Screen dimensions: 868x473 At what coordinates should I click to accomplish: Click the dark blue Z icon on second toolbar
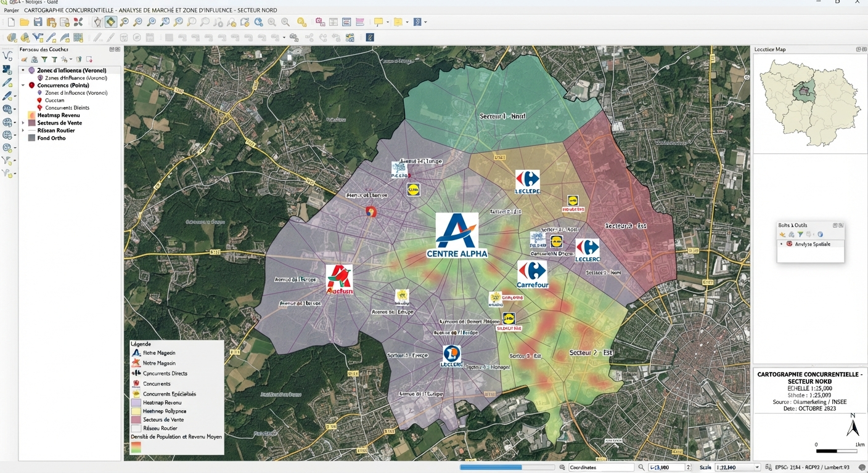[x=370, y=38]
